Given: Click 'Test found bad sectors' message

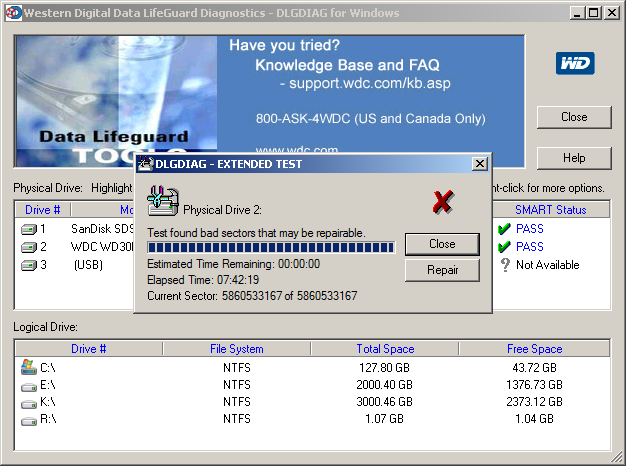Looking at the screenshot, I should tap(256, 233).
